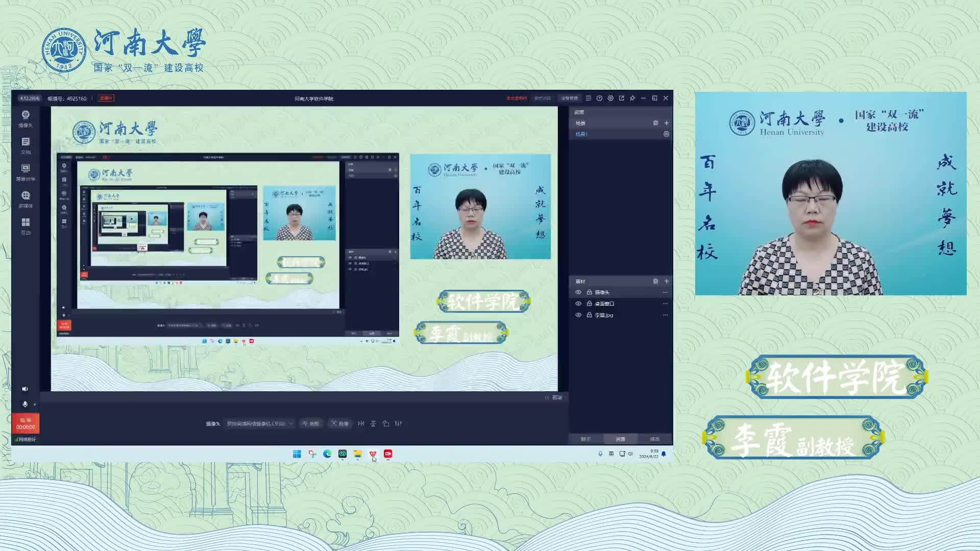Toggle lock on the 李霞.jpg layer
Screen dimensions: 980x551
589,315
